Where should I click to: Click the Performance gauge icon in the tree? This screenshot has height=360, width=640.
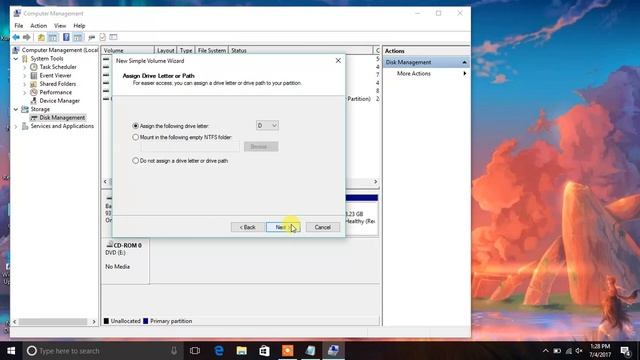(x=34, y=92)
